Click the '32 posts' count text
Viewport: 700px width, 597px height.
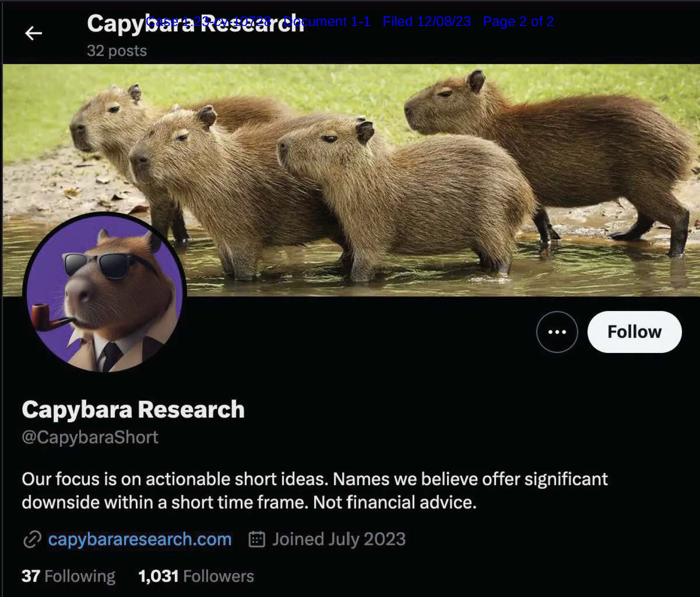point(117,51)
